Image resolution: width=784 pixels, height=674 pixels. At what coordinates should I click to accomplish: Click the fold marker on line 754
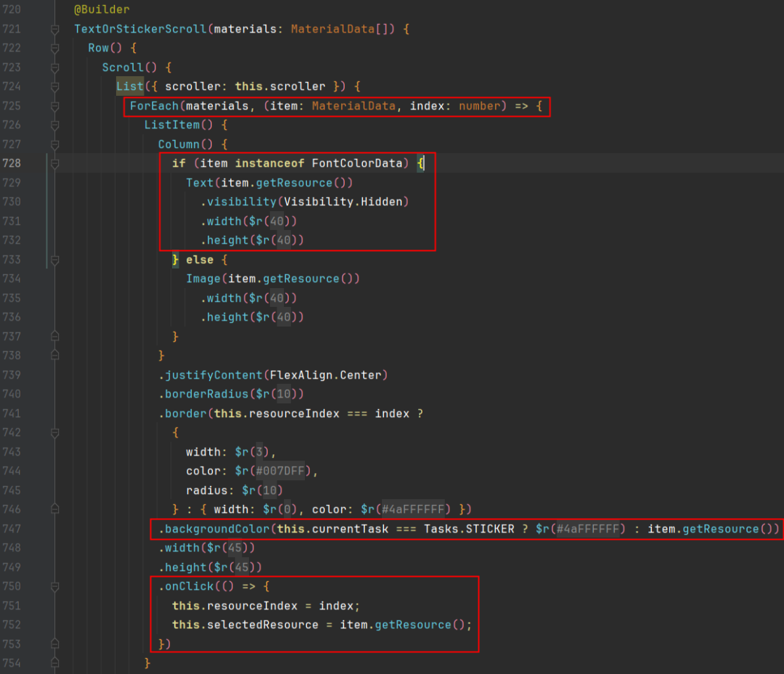(x=55, y=663)
